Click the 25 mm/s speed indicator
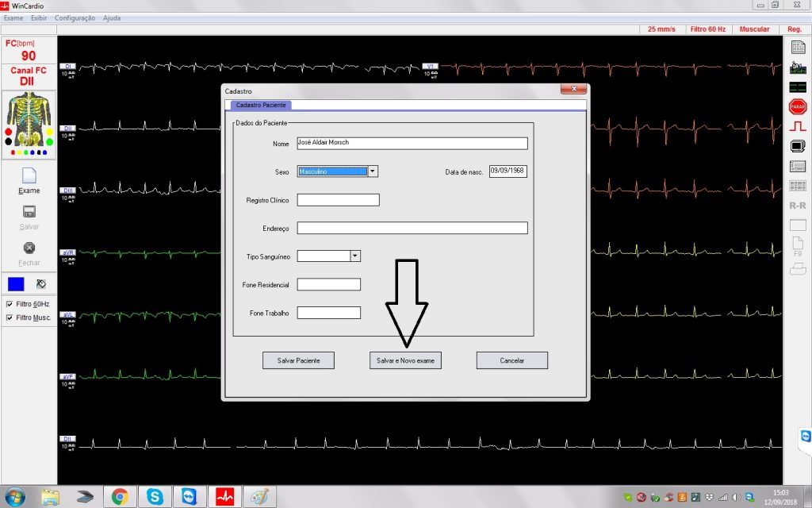 click(661, 29)
